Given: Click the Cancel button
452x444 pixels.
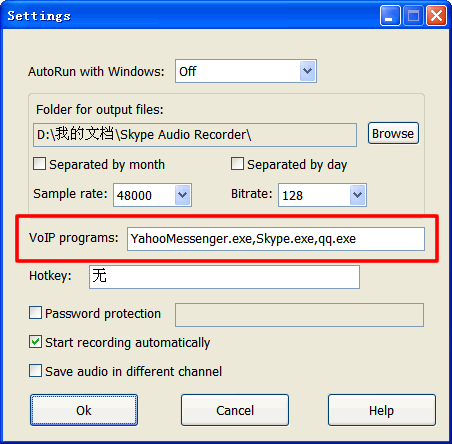Looking at the screenshot, I should (x=235, y=410).
